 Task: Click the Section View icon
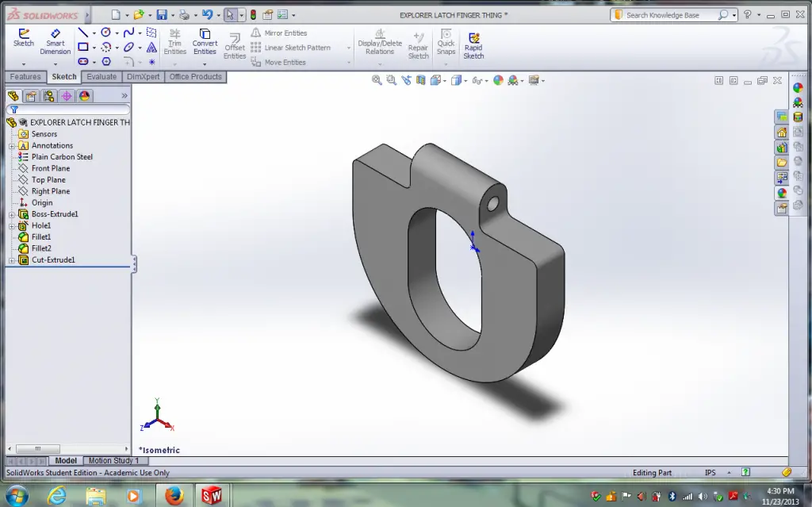[421, 80]
